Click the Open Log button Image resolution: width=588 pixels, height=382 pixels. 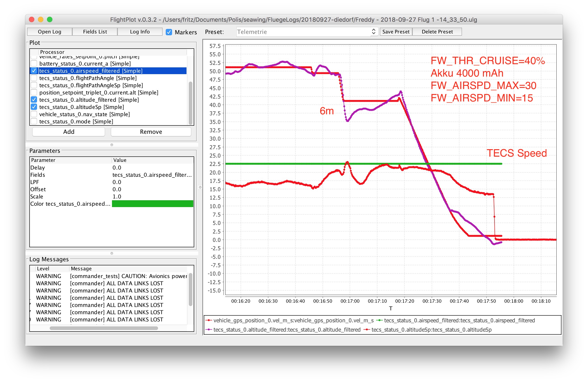click(49, 32)
